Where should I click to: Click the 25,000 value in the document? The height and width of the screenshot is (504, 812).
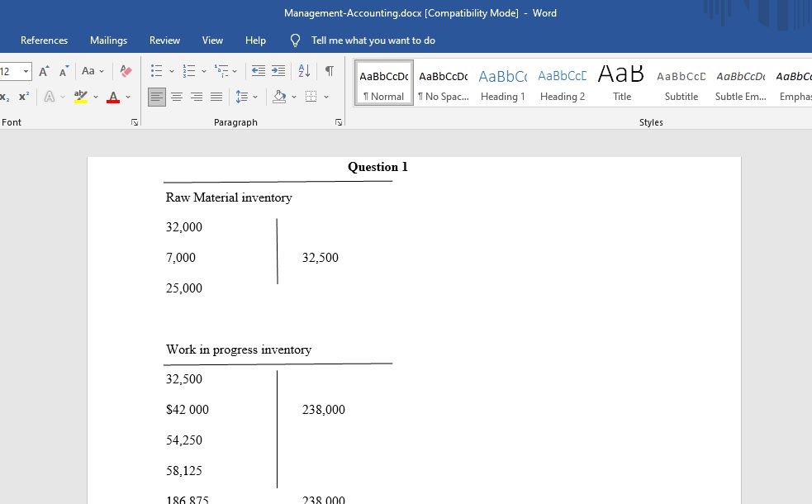click(x=184, y=288)
